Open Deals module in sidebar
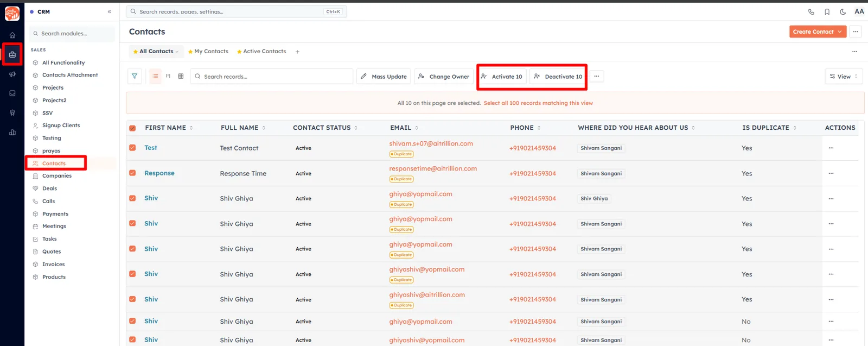 [49, 188]
